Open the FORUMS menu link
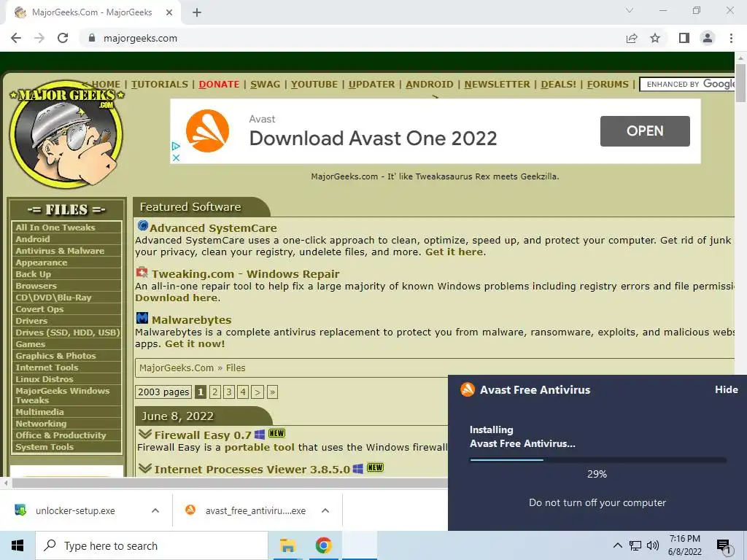This screenshot has width=747, height=560. [x=608, y=85]
